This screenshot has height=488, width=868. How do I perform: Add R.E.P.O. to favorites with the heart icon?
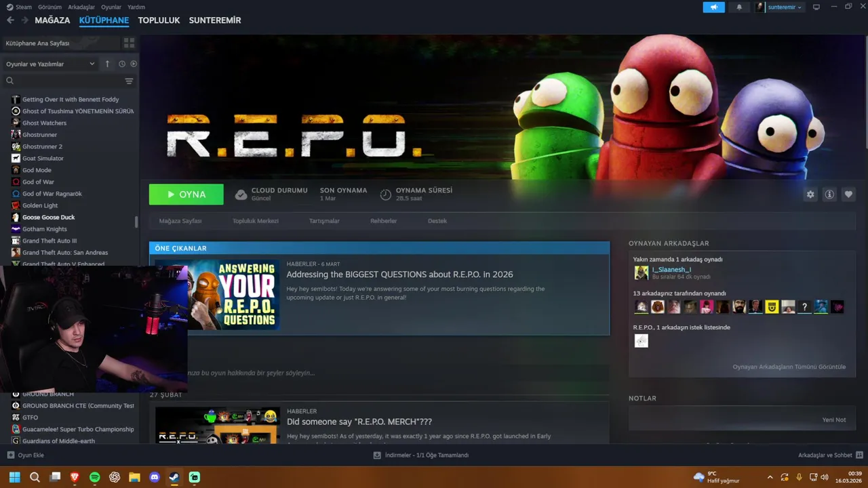[x=848, y=195]
